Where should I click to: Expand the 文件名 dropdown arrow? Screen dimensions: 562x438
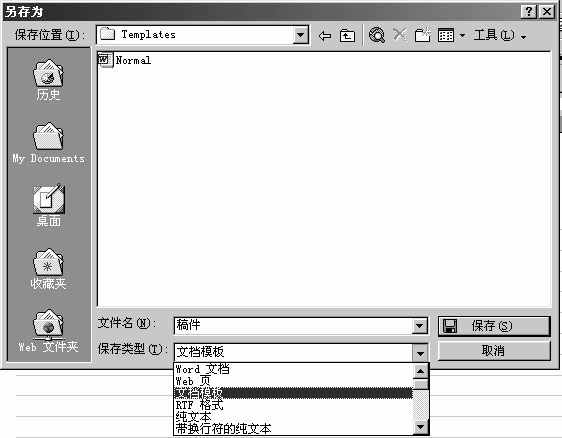click(420, 326)
